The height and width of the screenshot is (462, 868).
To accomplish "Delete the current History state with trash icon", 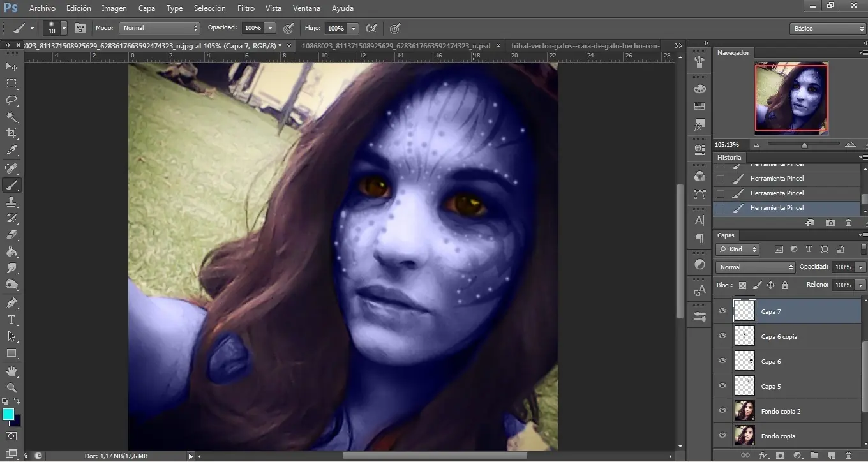I will coord(848,223).
